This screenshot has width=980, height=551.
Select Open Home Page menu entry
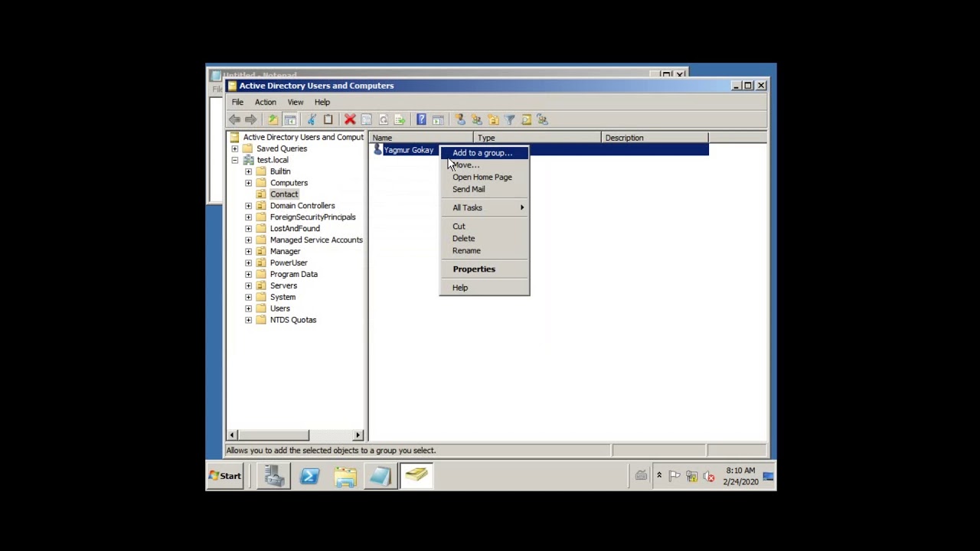pyautogui.click(x=484, y=177)
